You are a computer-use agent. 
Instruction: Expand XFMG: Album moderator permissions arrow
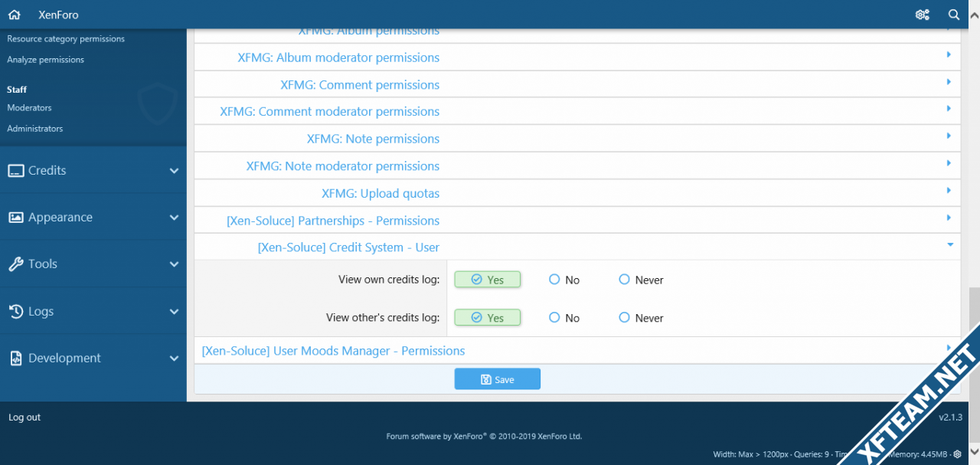pos(949,55)
